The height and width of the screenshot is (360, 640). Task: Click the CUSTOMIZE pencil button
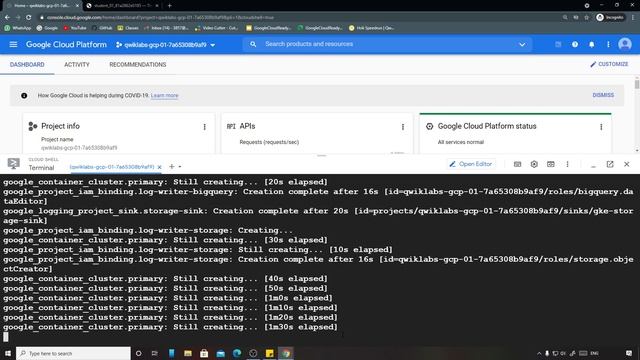pyautogui.click(x=609, y=64)
